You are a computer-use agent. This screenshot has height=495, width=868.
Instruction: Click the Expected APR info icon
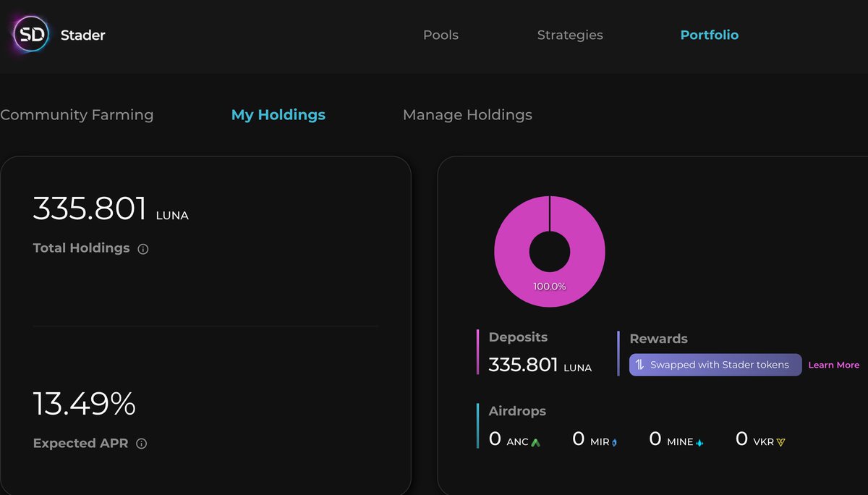pos(142,444)
